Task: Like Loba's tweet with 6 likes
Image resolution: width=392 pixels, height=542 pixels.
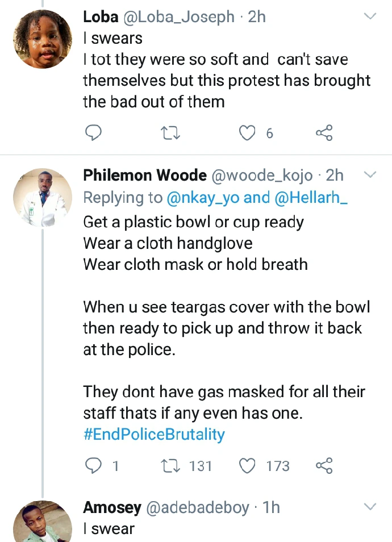Action: tap(247, 133)
